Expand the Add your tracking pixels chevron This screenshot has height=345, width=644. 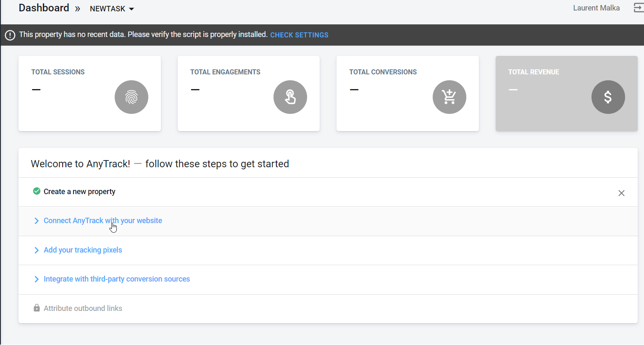pos(37,250)
